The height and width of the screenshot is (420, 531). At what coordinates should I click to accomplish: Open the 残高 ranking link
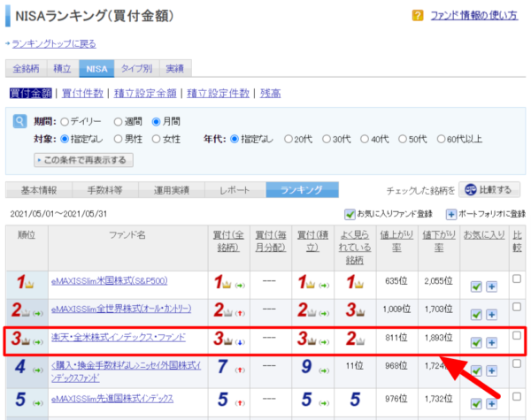point(270,93)
